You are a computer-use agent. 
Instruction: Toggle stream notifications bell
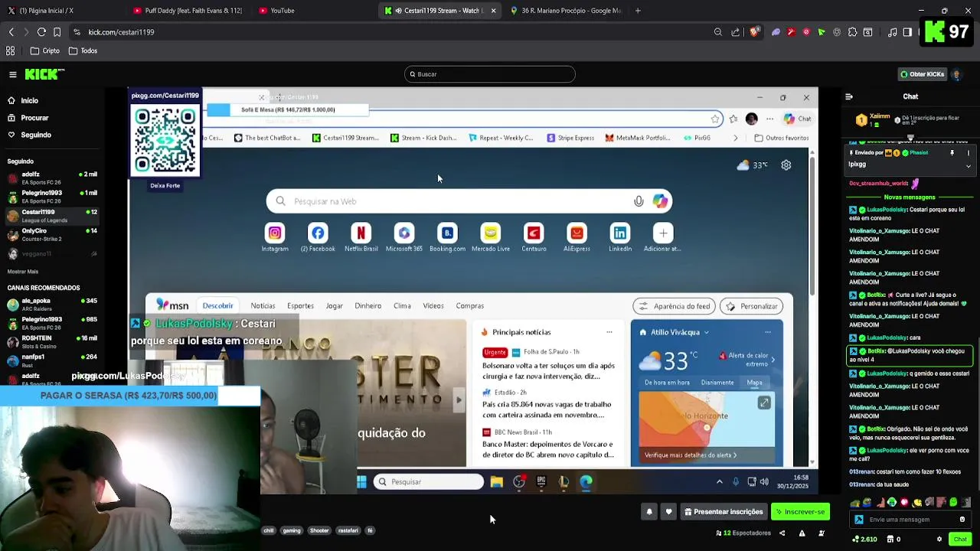pos(649,512)
